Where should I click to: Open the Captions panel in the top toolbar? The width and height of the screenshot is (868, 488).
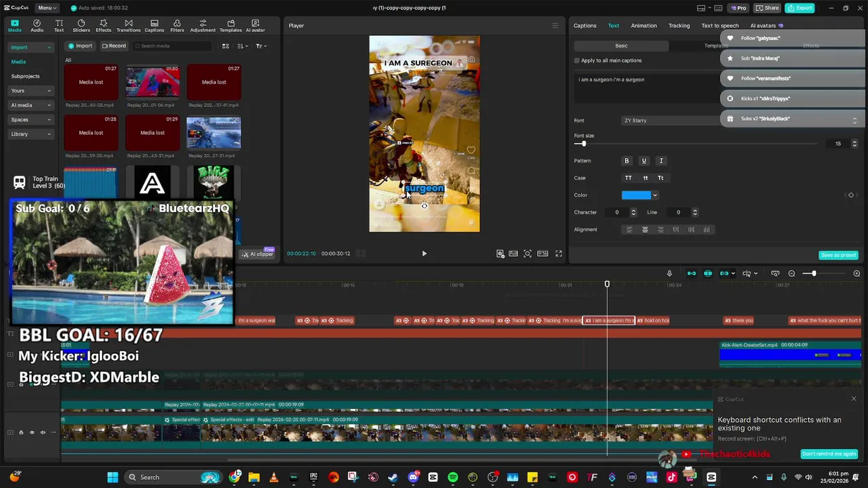click(154, 26)
